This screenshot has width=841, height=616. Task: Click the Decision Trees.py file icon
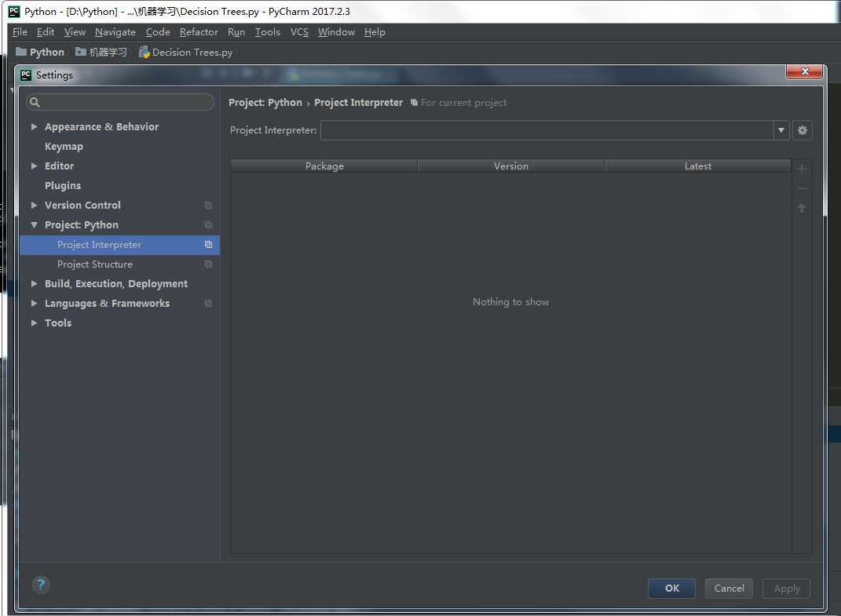(144, 52)
